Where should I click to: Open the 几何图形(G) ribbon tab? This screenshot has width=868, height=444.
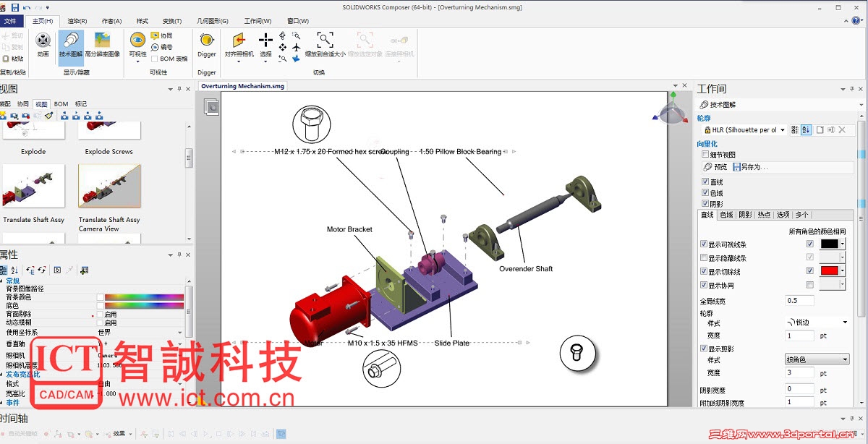point(213,21)
